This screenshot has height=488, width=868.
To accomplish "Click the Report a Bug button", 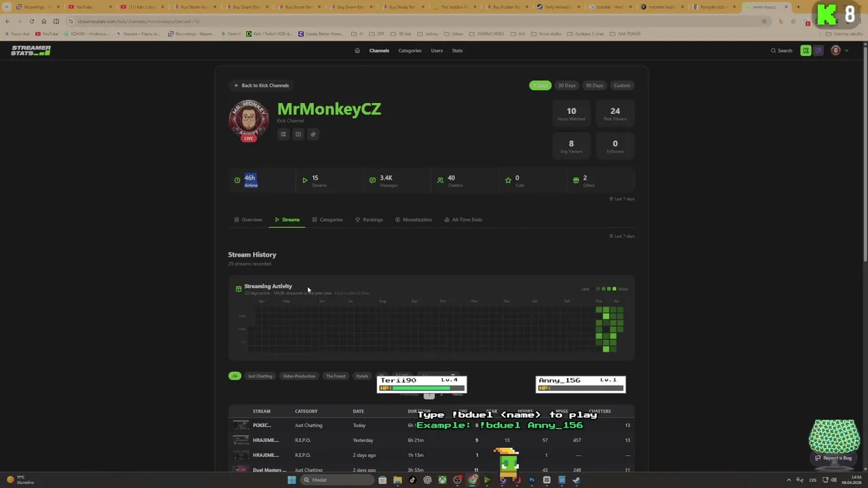I will click(833, 458).
